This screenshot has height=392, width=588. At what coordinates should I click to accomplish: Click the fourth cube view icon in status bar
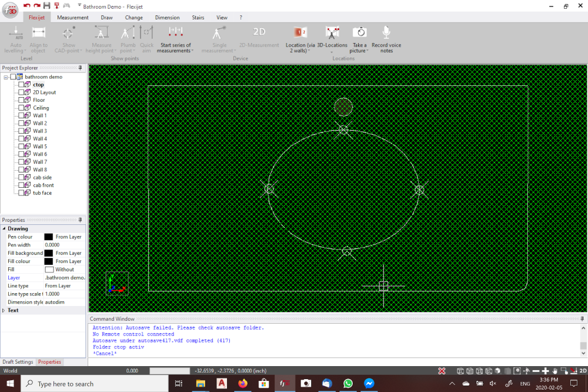(x=489, y=371)
